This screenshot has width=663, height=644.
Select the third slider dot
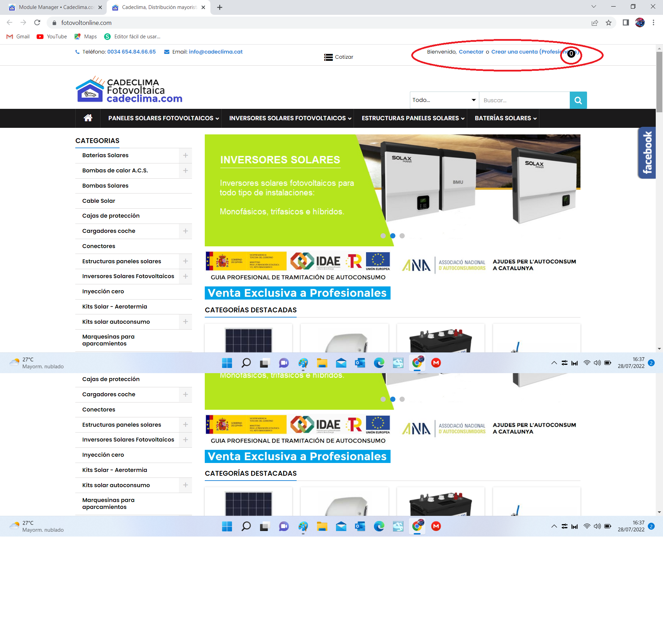pyautogui.click(x=402, y=236)
